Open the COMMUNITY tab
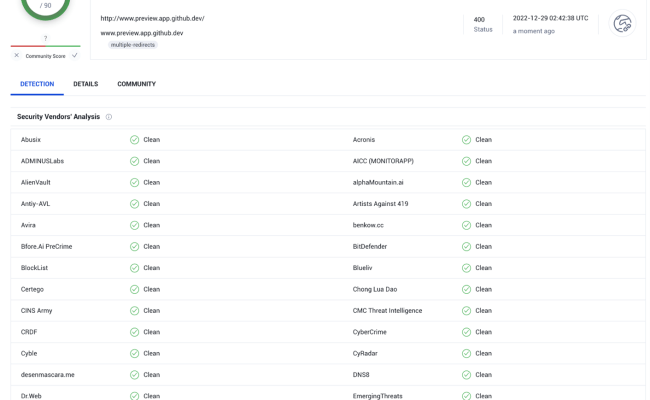The height and width of the screenshot is (400, 650). pos(136,84)
